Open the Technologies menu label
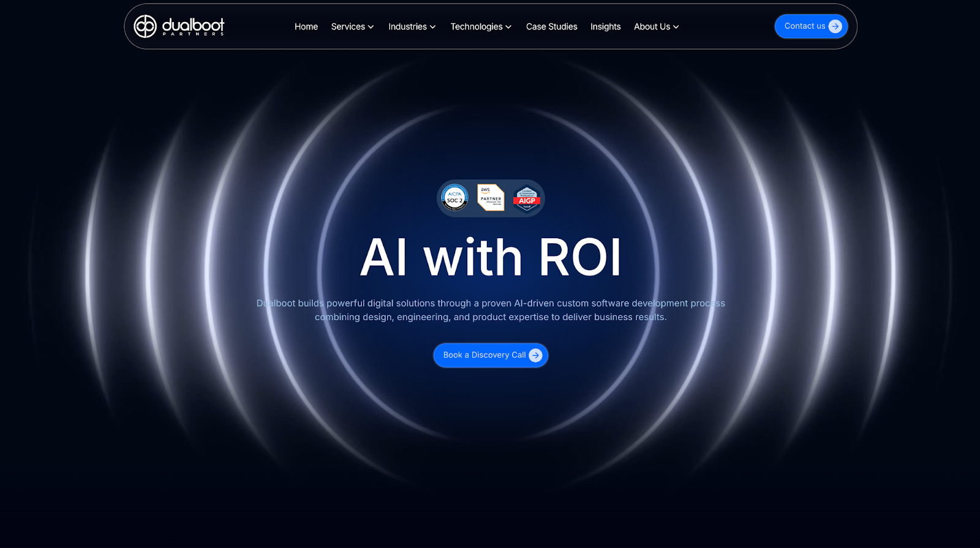The width and height of the screenshot is (980, 548). click(477, 26)
